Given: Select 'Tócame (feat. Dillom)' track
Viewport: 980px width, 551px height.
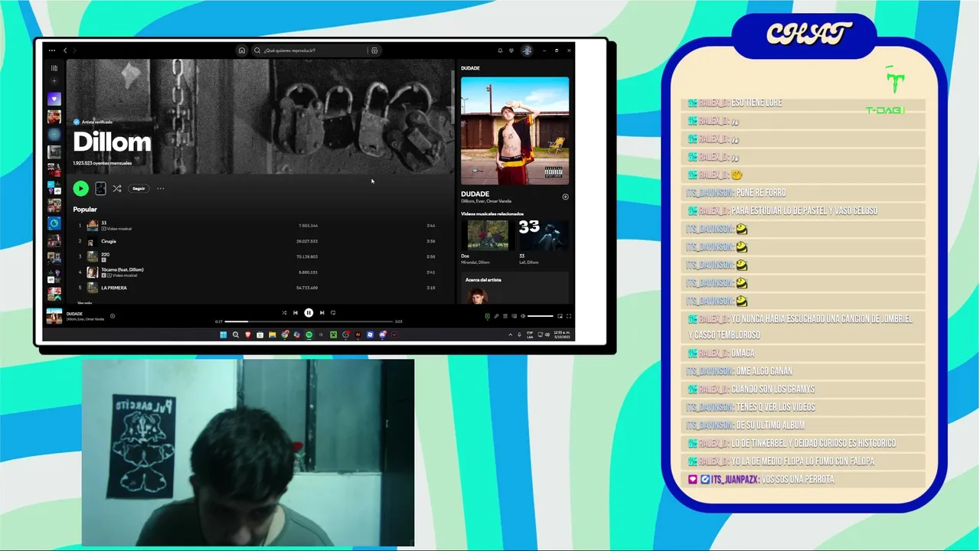Looking at the screenshot, I should 260,272.
